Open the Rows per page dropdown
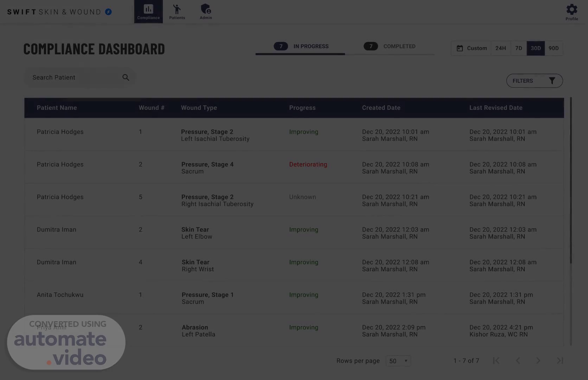 point(398,361)
